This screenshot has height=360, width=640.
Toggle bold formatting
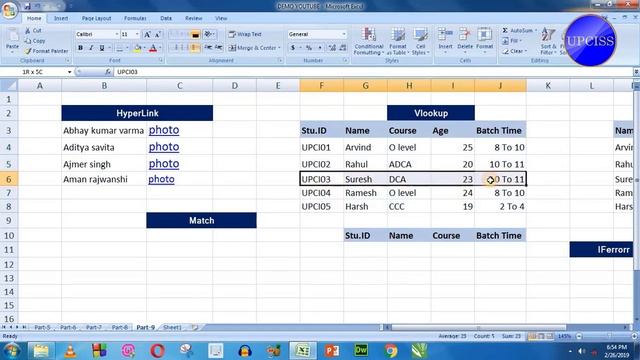click(x=80, y=48)
